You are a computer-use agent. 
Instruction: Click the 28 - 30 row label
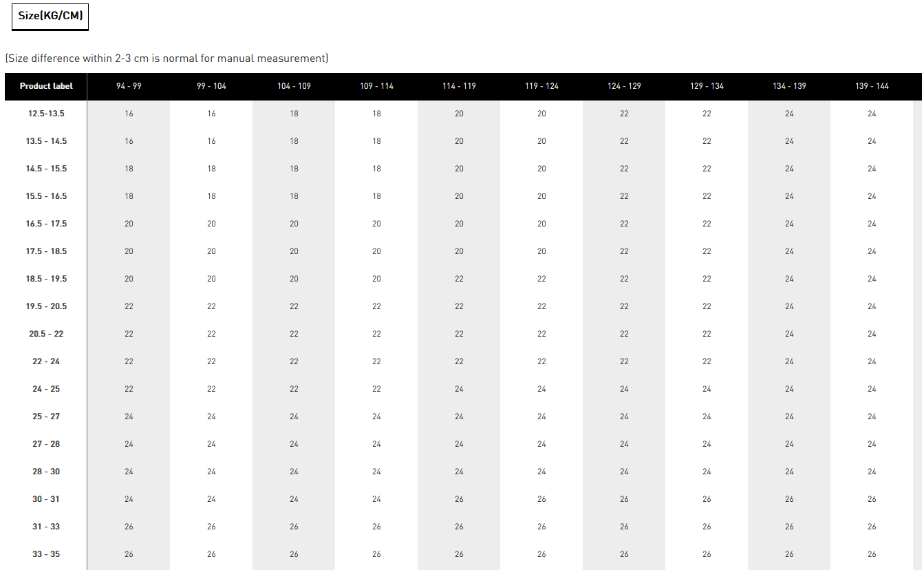pyautogui.click(x=46, y=472)
